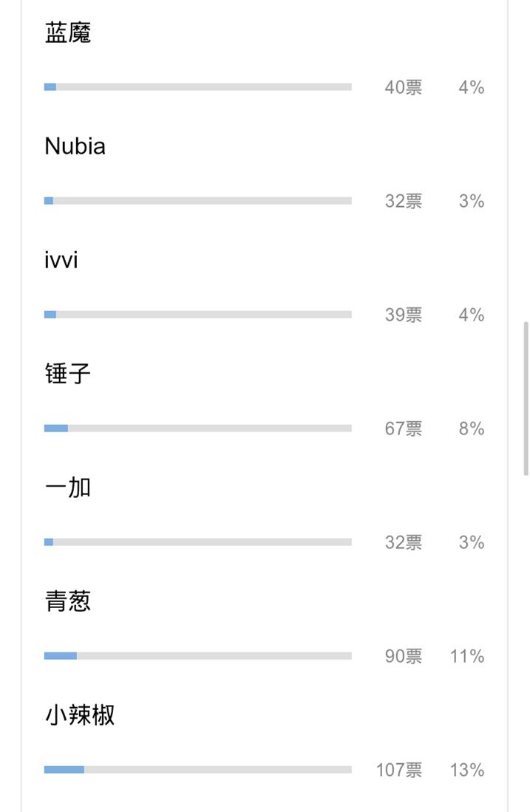
Task: Select the ivvi poll option label
Action: coord(61,260)
